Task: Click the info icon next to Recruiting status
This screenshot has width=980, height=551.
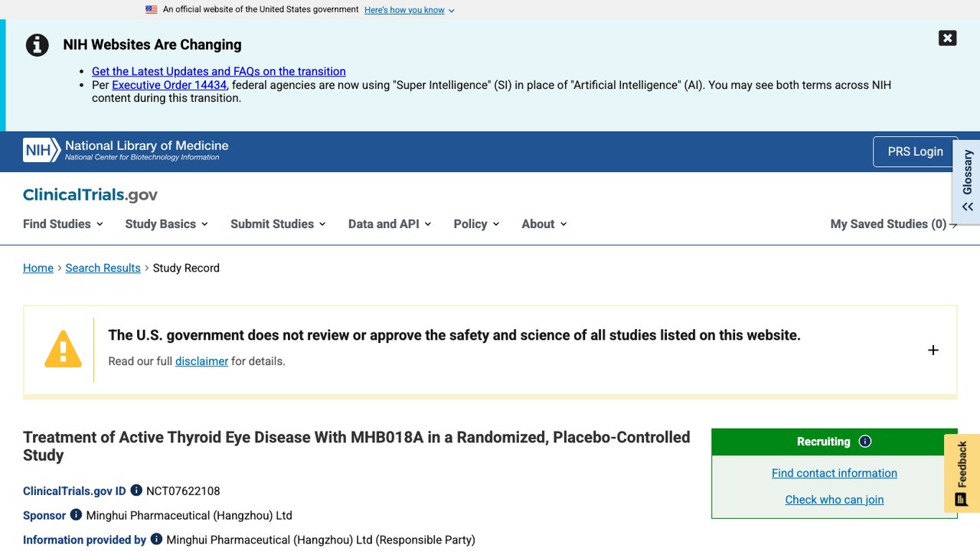Action: coord(865,442)
